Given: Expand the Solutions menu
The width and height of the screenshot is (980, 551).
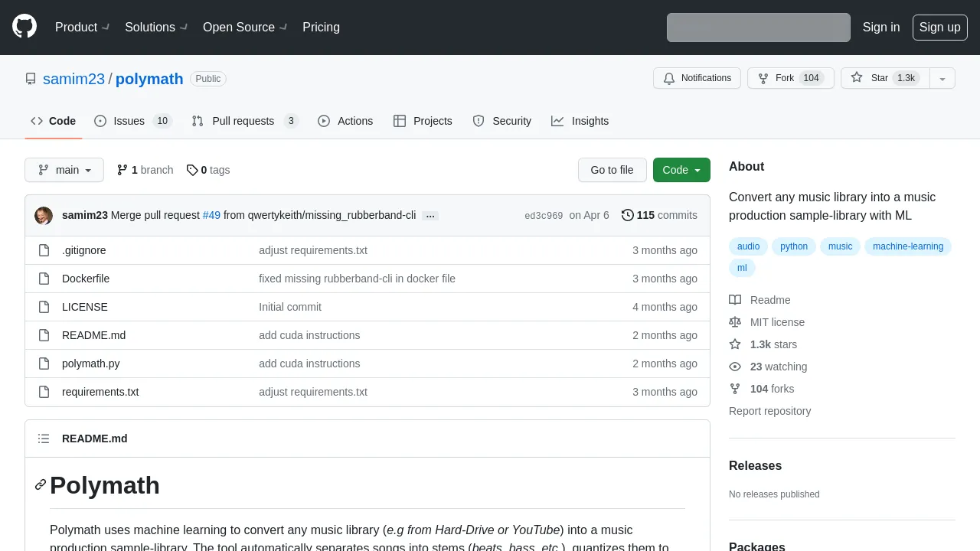Looking at the screenshot, I should pos(158,27).
